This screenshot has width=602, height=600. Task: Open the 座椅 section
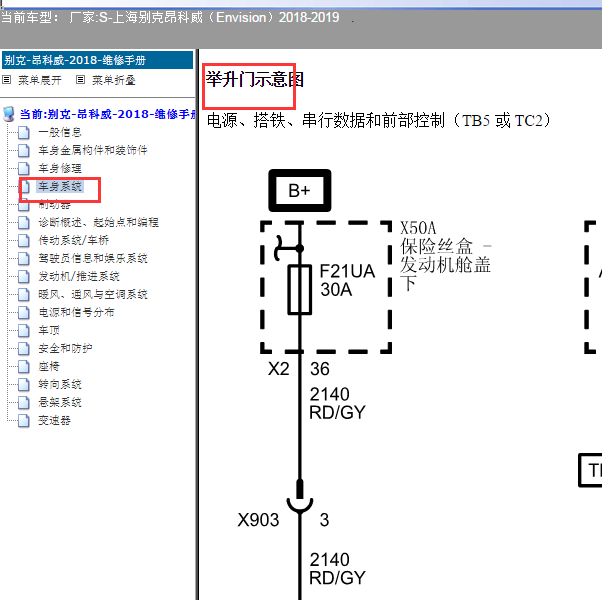click(49, 367)
